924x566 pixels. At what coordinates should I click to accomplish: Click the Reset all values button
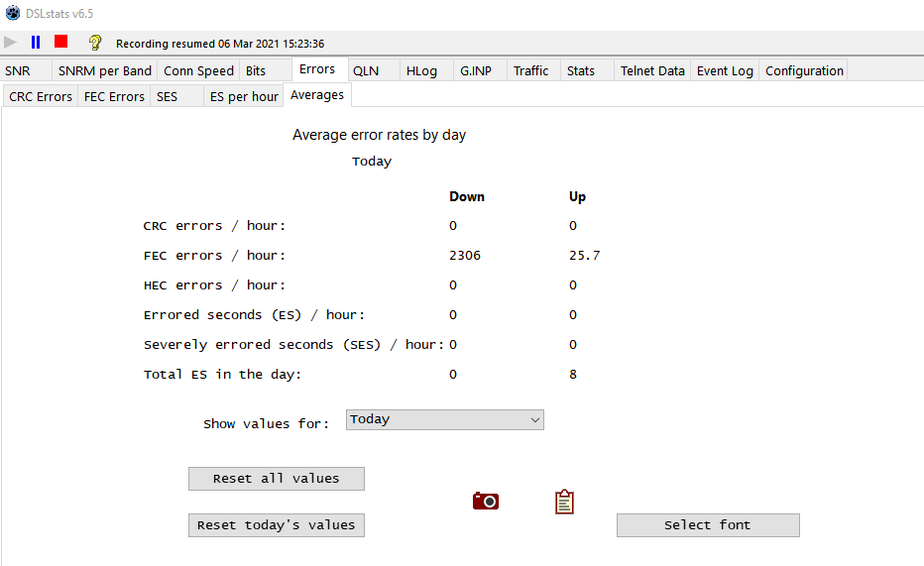pyautogui.click(x=277, y=479)
